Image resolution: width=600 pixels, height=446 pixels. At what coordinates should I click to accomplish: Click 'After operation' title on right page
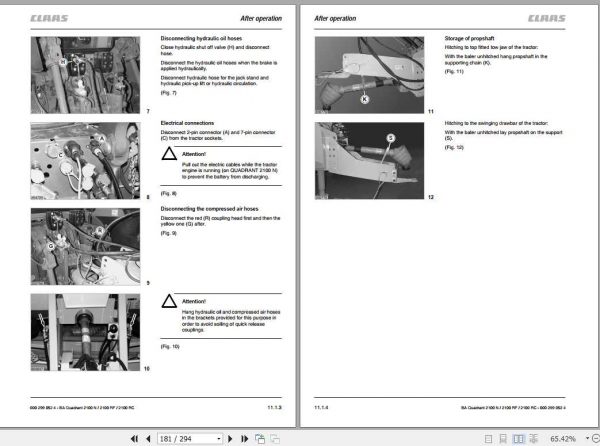tap(335, 18)
